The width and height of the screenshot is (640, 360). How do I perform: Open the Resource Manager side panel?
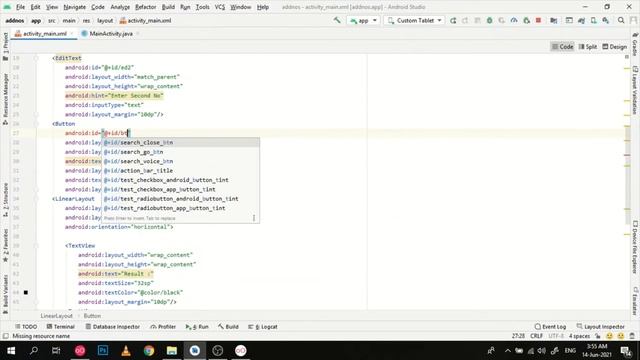(x=5, y=99)
